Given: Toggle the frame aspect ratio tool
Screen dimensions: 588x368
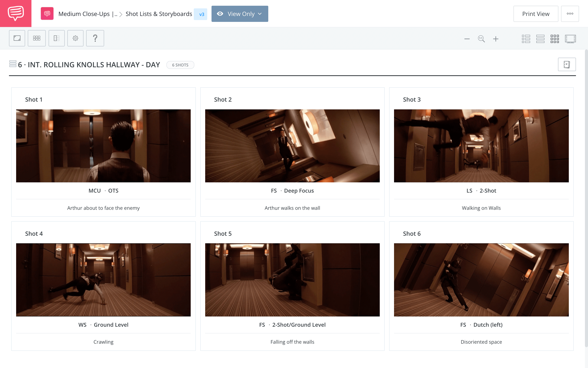Looking at the screenshot, I should coord(17,38).
